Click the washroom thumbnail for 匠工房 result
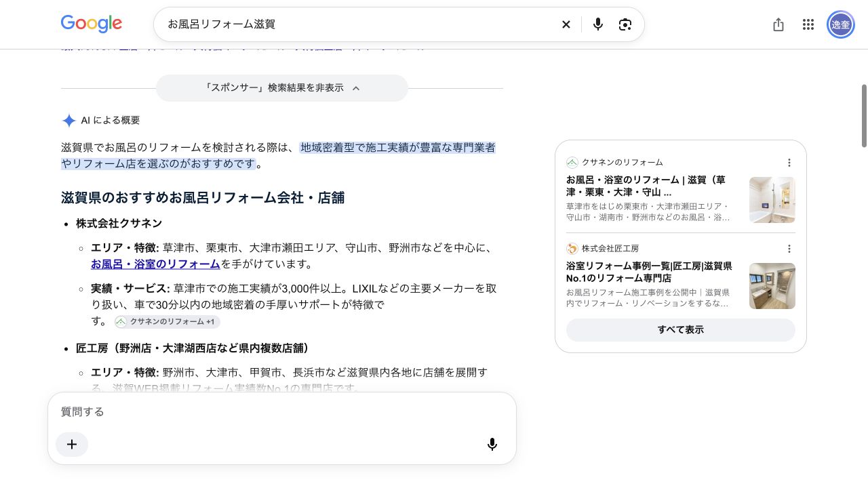868x488 pixels. 772,286
